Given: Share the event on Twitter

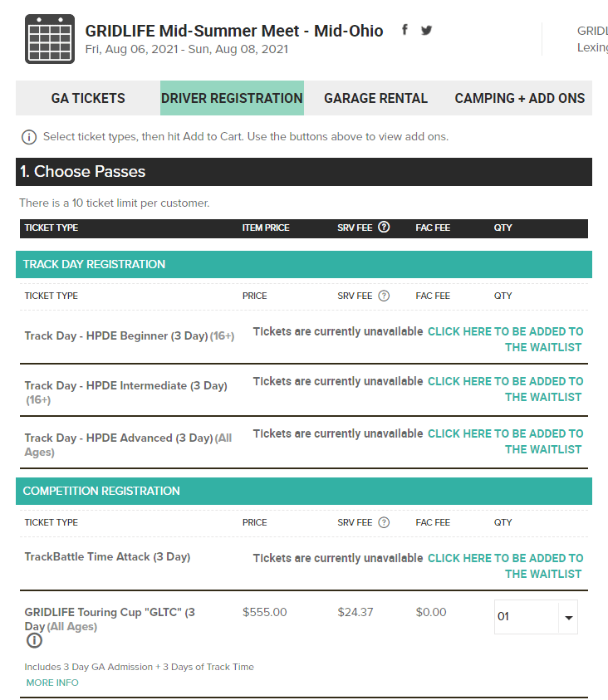Looking at the screenshot, I should click(426, 29).
